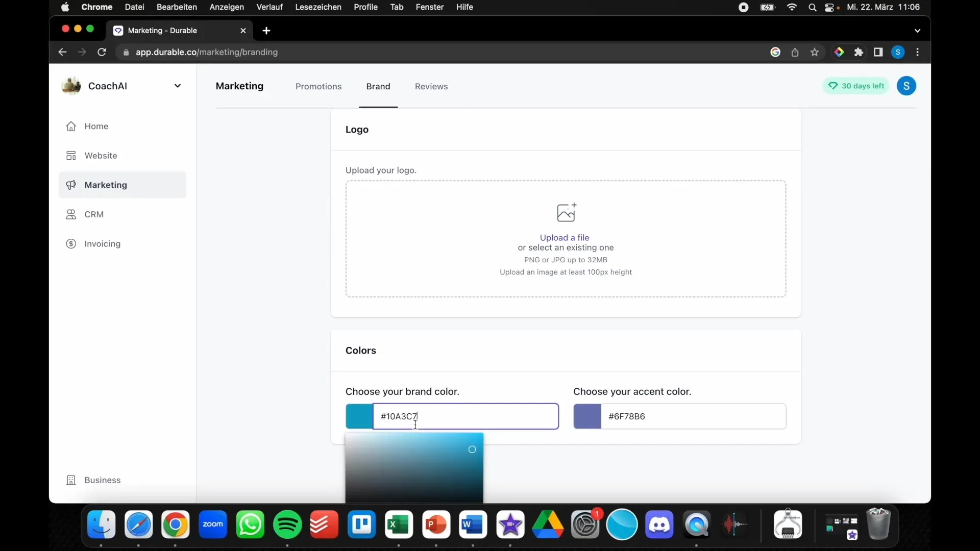Click the Chrome app in macOS Dock
Screen dimensions: 980x551
(x=176, y=524)
